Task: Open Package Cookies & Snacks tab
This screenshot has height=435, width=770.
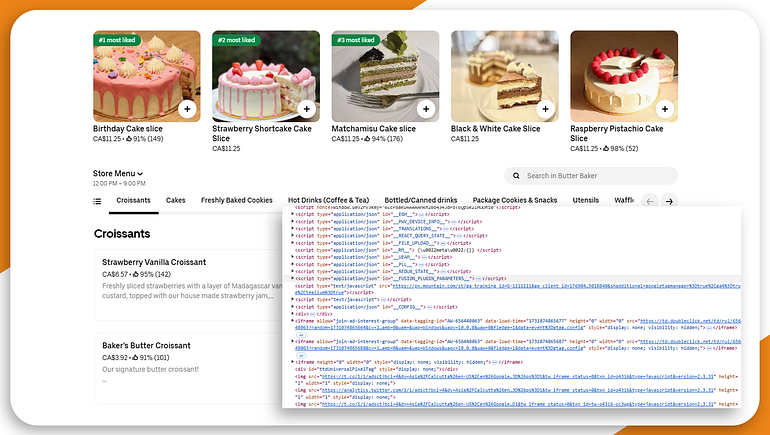Action: point(515,200)
